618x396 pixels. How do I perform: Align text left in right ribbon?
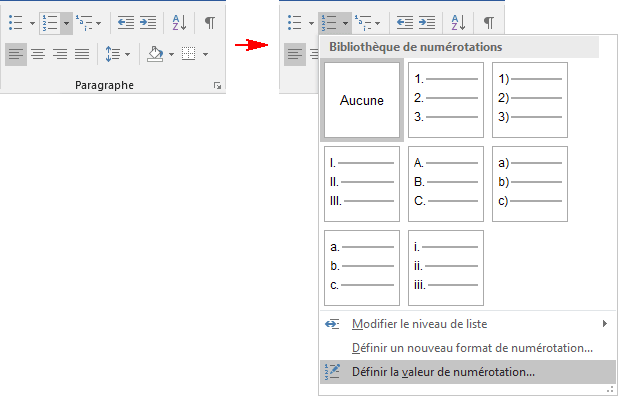tap(295, 54)
